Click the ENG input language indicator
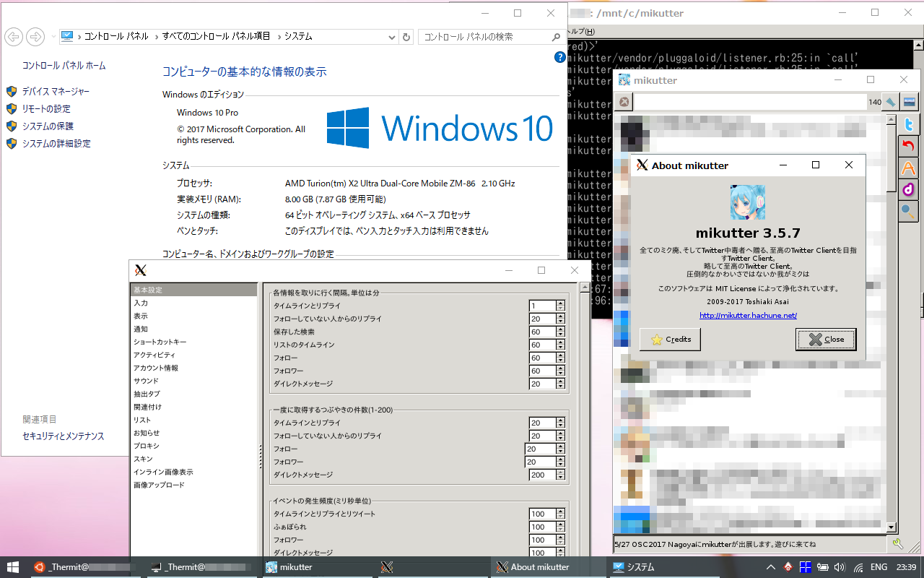 coord(879,567)
